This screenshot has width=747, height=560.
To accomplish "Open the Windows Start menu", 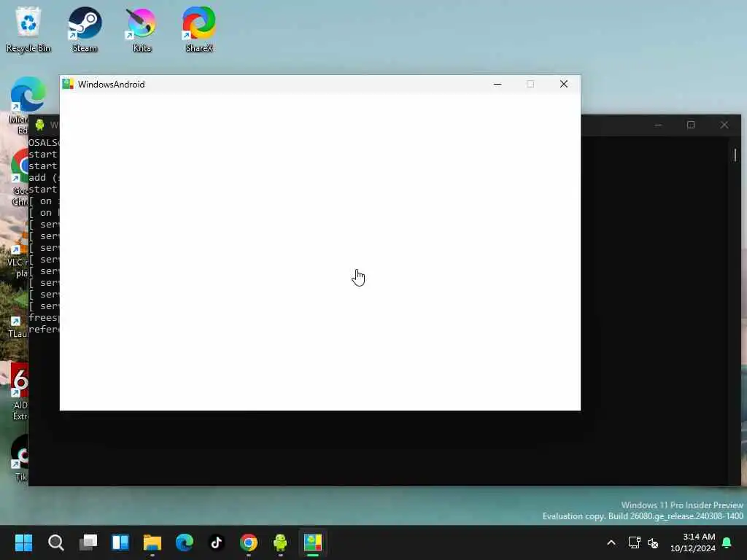I will click(x=23, y=542).
